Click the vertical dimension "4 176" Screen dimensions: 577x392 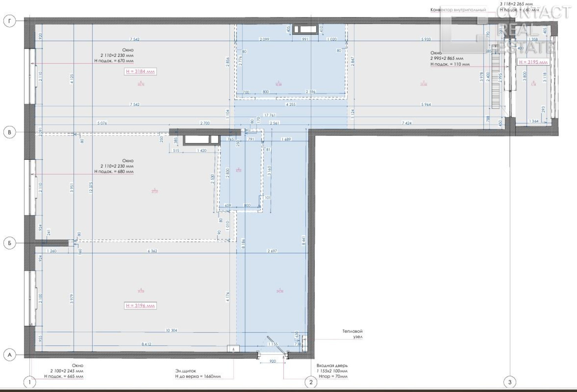tap(228, 297)
